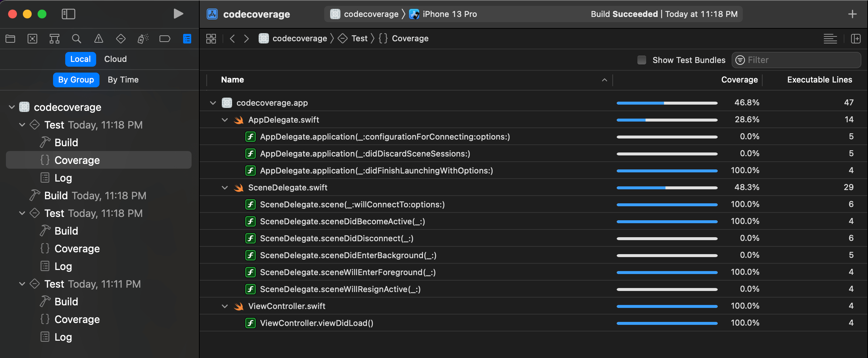Open the editor options lines icon
The image size is (868, 358).
[830, 39]
